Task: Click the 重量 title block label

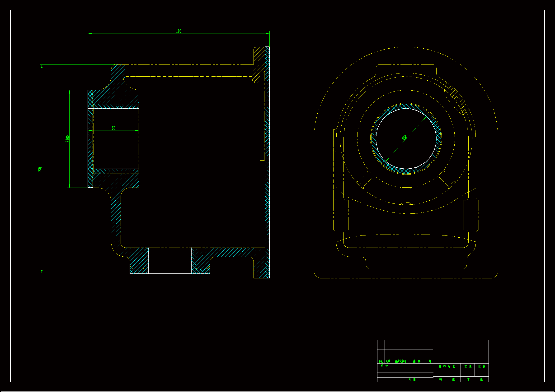Action: pyautogui.click(x=468, y=366)
